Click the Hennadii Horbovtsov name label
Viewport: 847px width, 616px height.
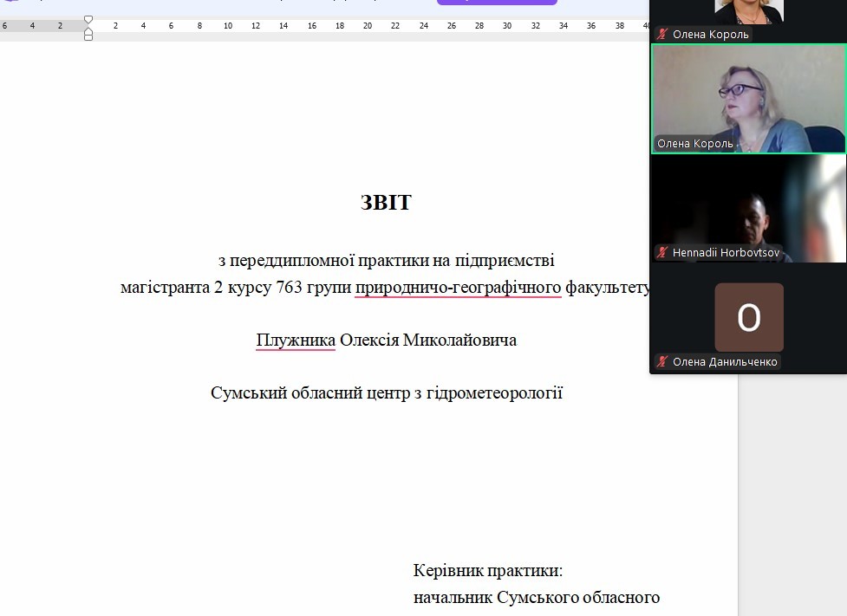pos(726,253)
